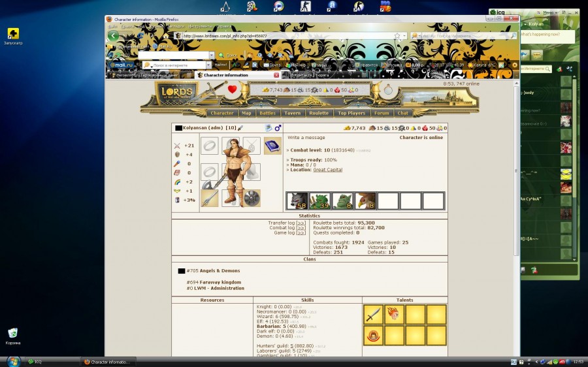Open the Map menu item
The height and width of the screenshot is (367, 588).
coord(246,113)
